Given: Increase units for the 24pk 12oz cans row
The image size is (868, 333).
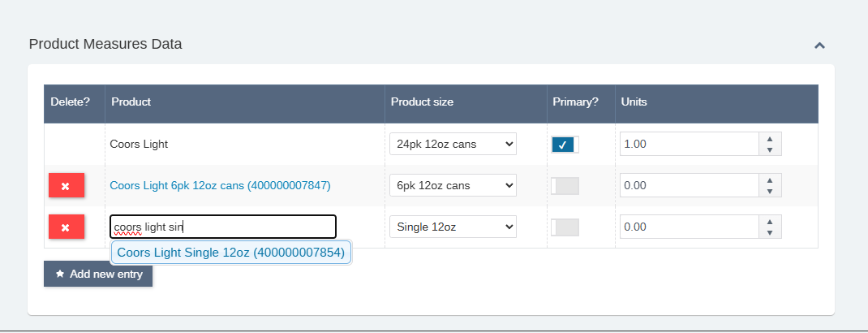Looking at the screenshot, I should [770, 138].
